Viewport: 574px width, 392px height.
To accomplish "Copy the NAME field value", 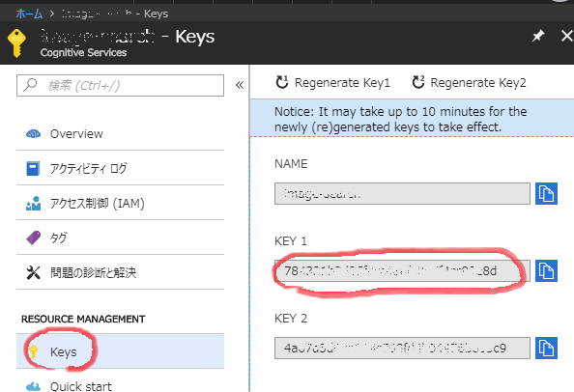I will pyautogui.click(x=546, y=193).
